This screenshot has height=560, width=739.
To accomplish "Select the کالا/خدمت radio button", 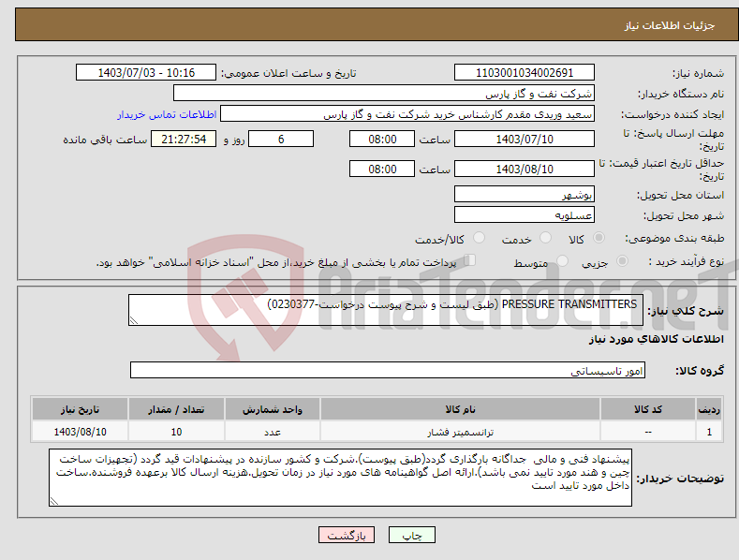I will point(479,238).
